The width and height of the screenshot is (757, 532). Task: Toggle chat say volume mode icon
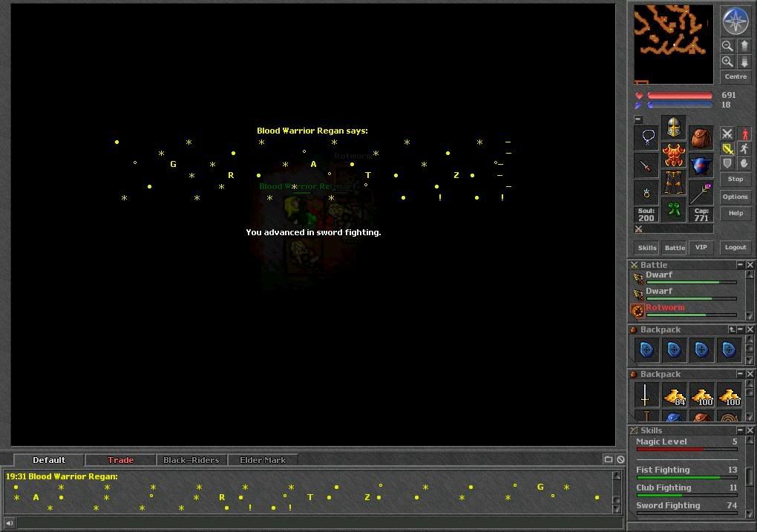pyautogui.click(x=9, y=522)
